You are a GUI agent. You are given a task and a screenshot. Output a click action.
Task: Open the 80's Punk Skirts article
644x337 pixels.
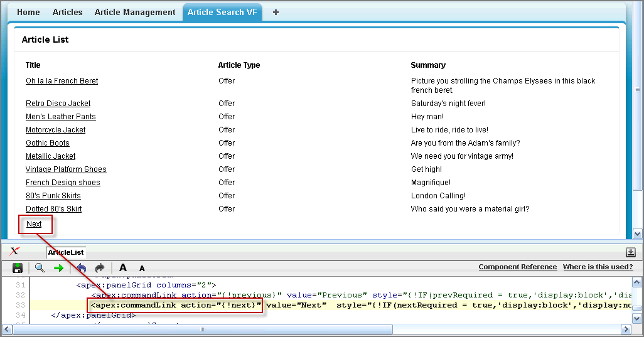pos(53,195)
